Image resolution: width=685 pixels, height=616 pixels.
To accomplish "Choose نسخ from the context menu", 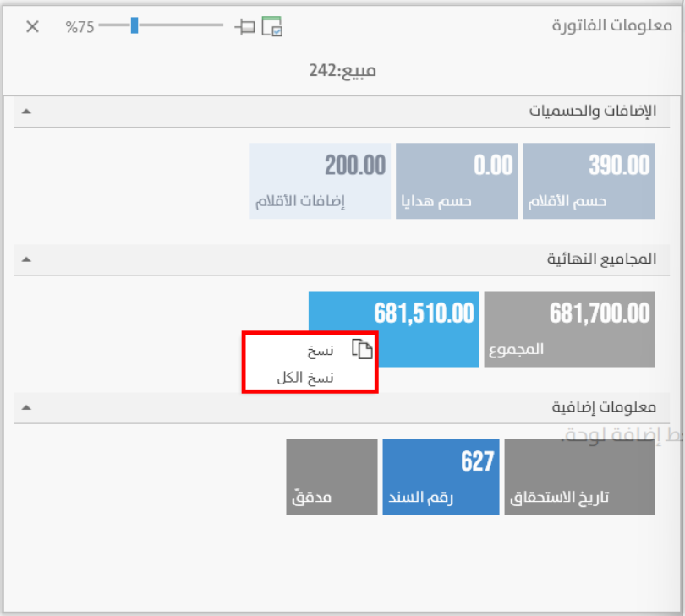I will (x=320, y=351).
